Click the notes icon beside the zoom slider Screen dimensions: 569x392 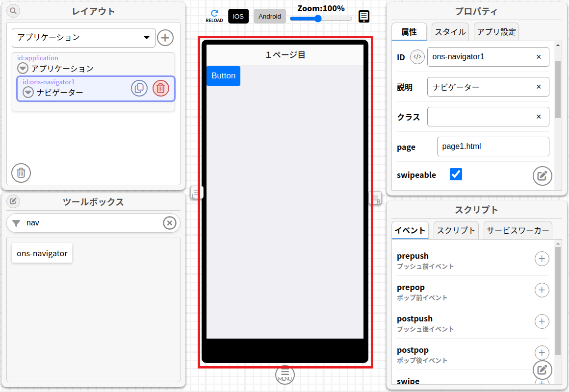363,16
